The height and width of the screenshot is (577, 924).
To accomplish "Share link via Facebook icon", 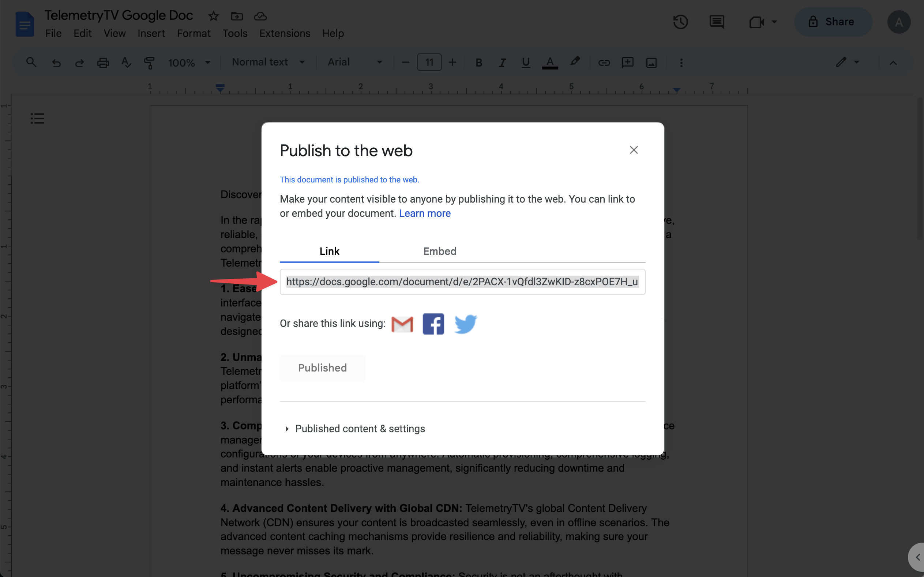I will pos(433,324).
